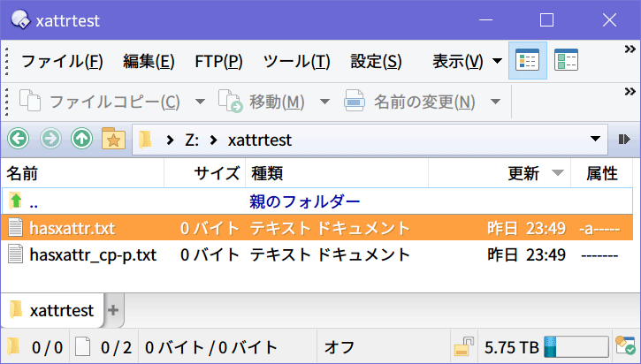Toggle the dual-pane lister layout
This screenshot has width=641, height=364.
(566, 61)
